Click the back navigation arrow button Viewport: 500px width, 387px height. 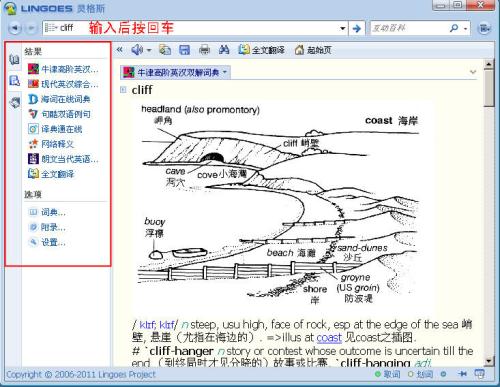pos(15,28)
